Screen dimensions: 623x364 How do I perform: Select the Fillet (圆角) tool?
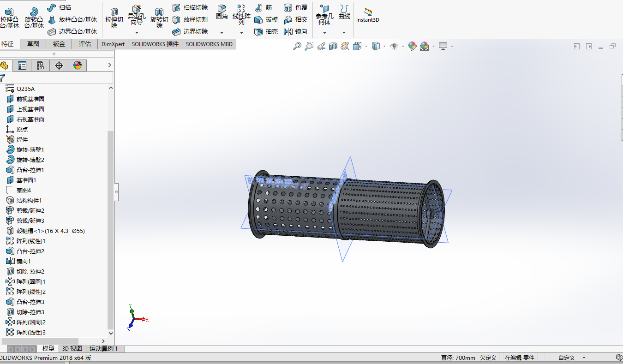click(222, 12)
